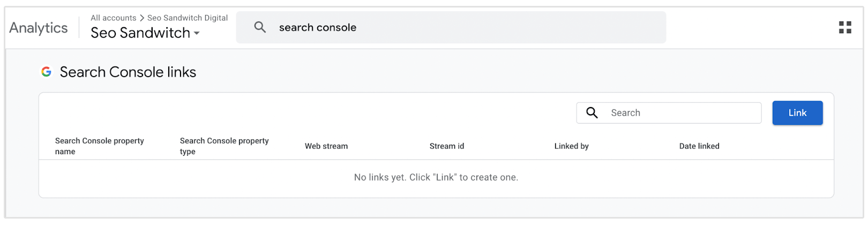Sort by the Search Console property name column
The width and height of the screenshot is (868, 225).
(x=100, y=146)
